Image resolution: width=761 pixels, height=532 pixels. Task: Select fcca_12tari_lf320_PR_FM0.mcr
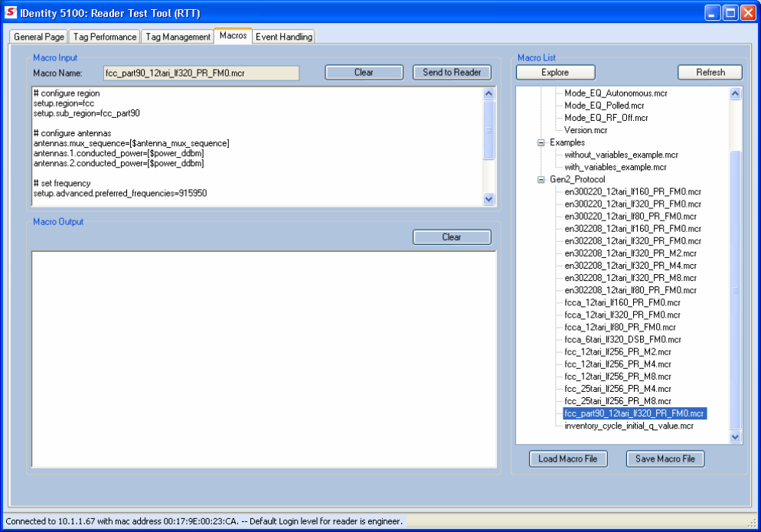(x=622, y=315)
